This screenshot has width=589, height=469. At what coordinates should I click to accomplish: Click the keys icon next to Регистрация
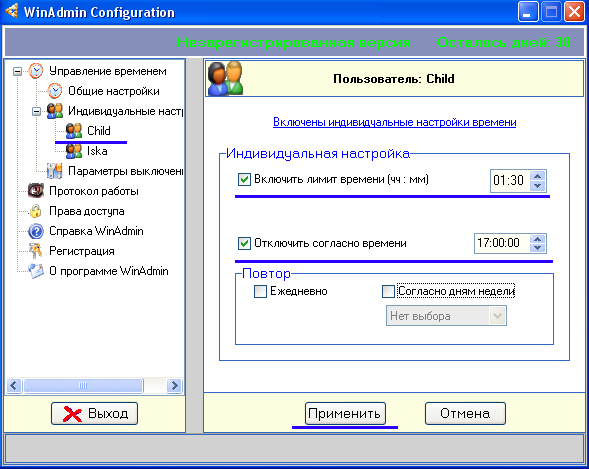(x=36, y=251)
